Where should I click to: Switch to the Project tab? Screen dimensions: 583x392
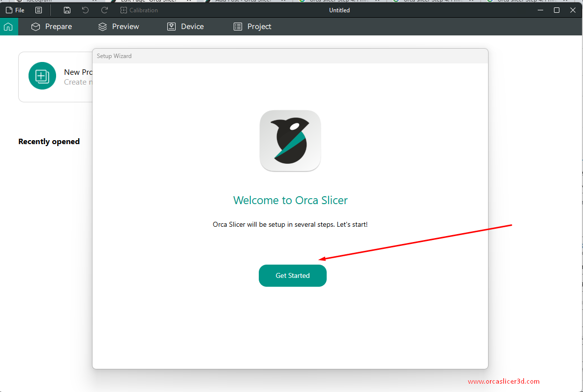(x=252, y=27)
